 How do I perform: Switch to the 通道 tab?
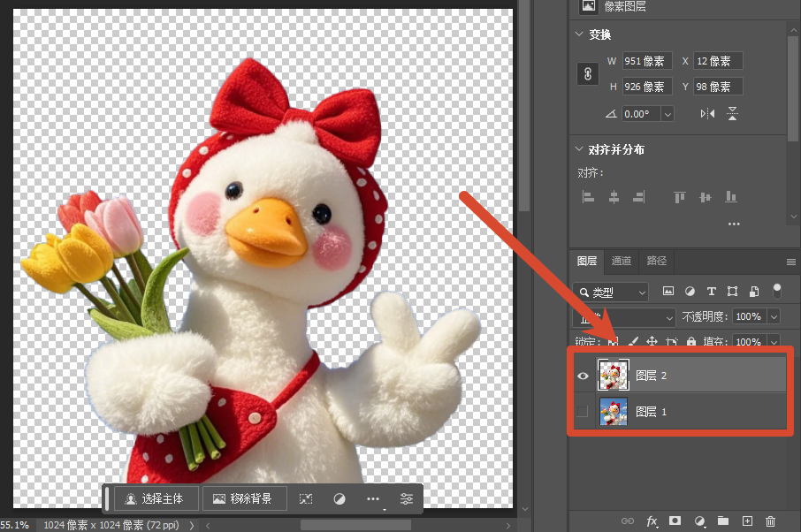coord(622,261)
